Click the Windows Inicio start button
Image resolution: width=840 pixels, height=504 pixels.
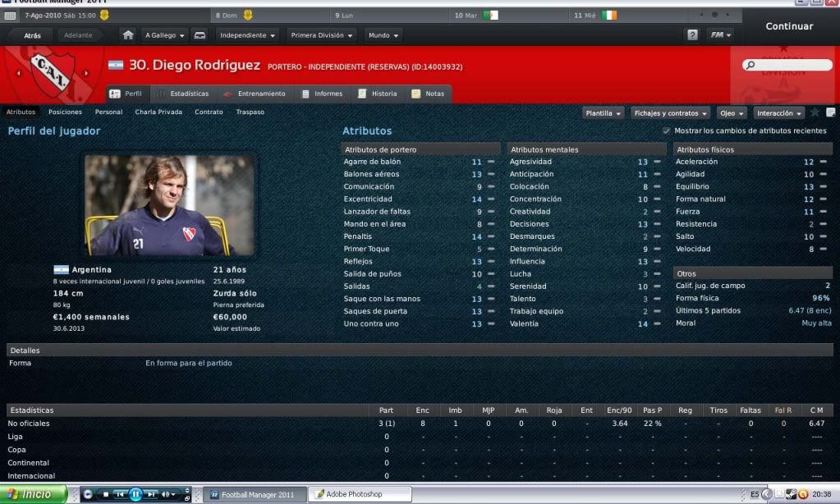pyautogui.click(x=33, y=494)
